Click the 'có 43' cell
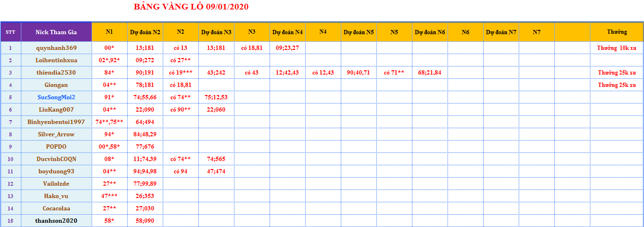Image resolution: width=644 pixels, height=227 pixels. (x=252, y=73)
